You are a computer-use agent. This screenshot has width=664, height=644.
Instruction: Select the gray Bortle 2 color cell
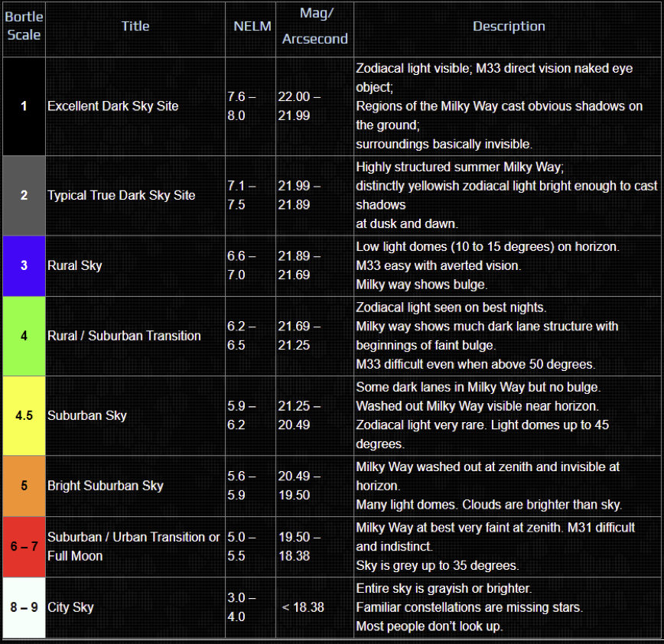[x=24, y=195]
